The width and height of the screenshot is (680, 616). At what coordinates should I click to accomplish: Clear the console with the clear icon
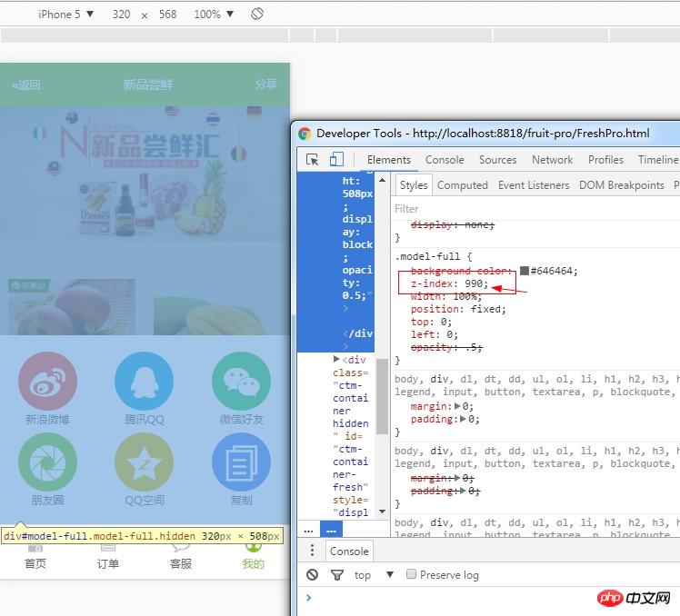[313, 575]
